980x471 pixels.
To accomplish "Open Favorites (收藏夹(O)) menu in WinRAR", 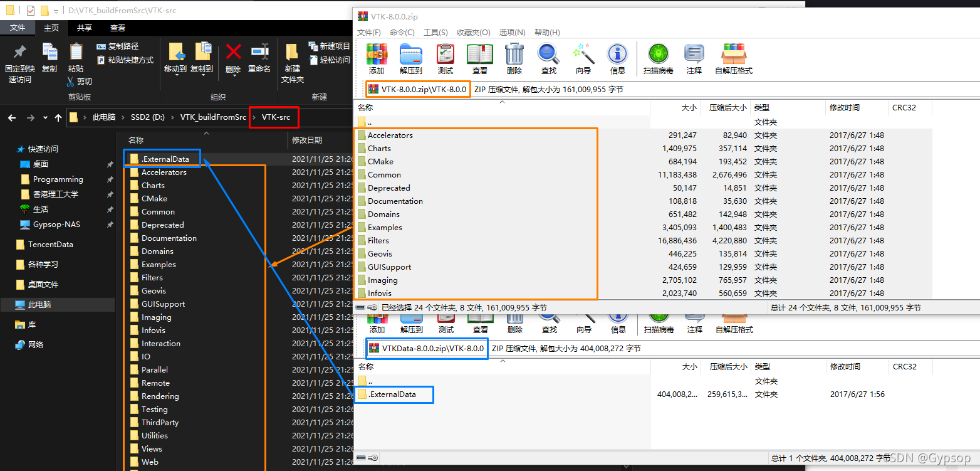I will [x=474, y=32].
